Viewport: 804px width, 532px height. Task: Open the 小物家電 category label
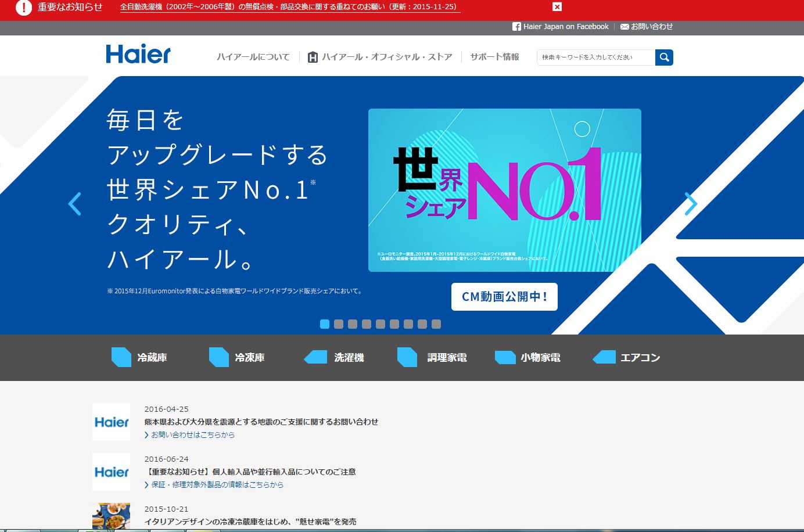click(540, 358)
